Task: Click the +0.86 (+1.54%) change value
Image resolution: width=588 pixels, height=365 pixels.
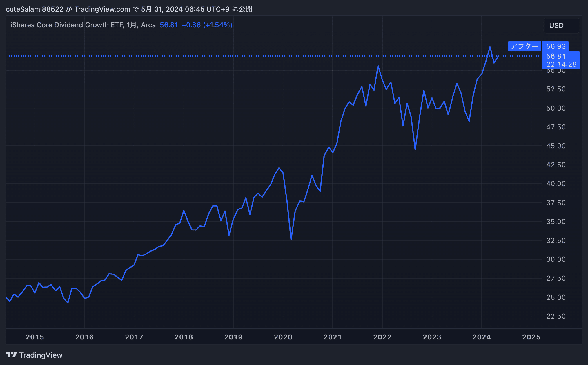Action: [x=207, y=25]
